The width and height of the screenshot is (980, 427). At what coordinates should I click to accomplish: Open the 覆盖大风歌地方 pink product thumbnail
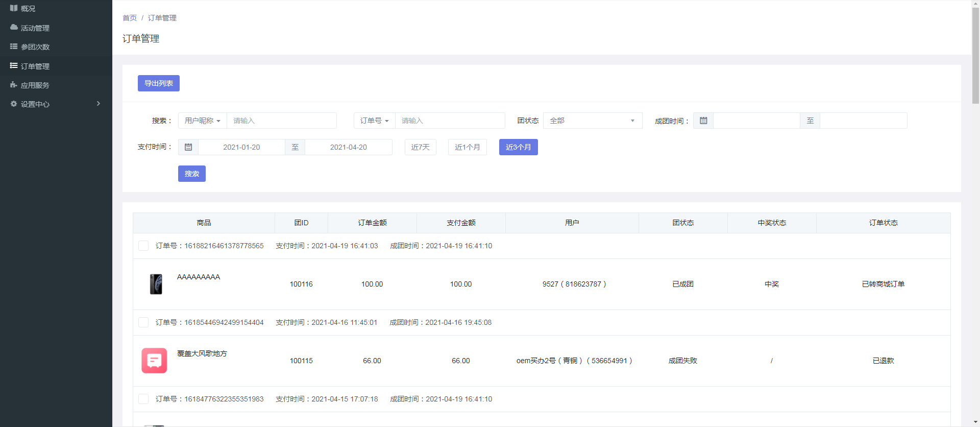coord(154,361)
